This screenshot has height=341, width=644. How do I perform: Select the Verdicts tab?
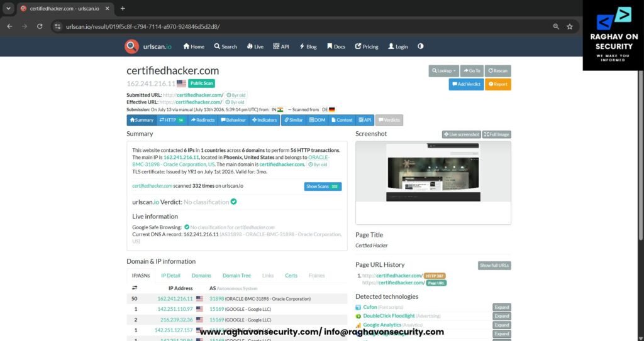389,120
